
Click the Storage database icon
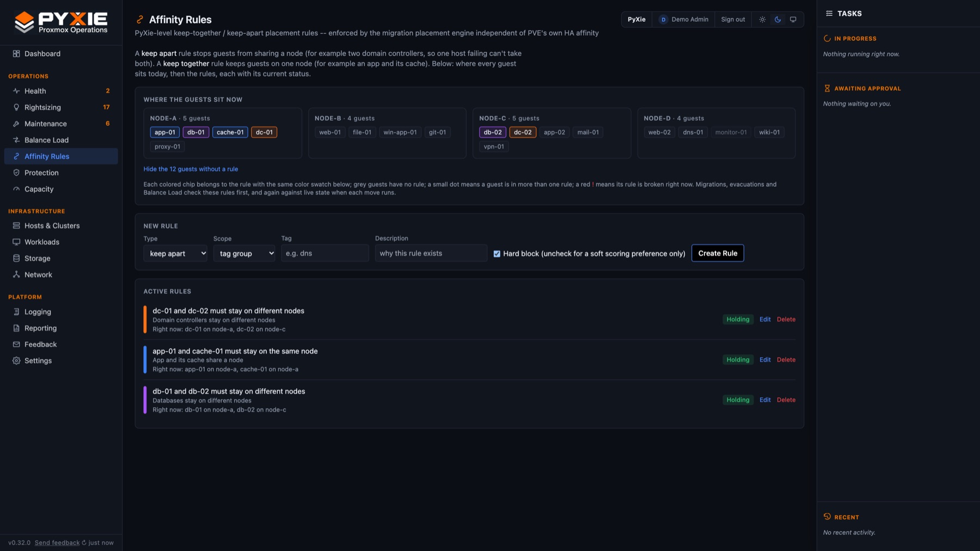click(16, 258)
